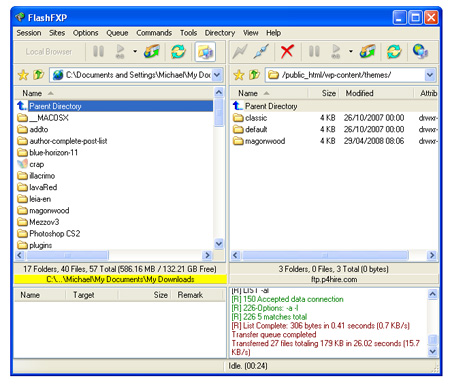Click the Attrib column header

click(x=427, y=93)
